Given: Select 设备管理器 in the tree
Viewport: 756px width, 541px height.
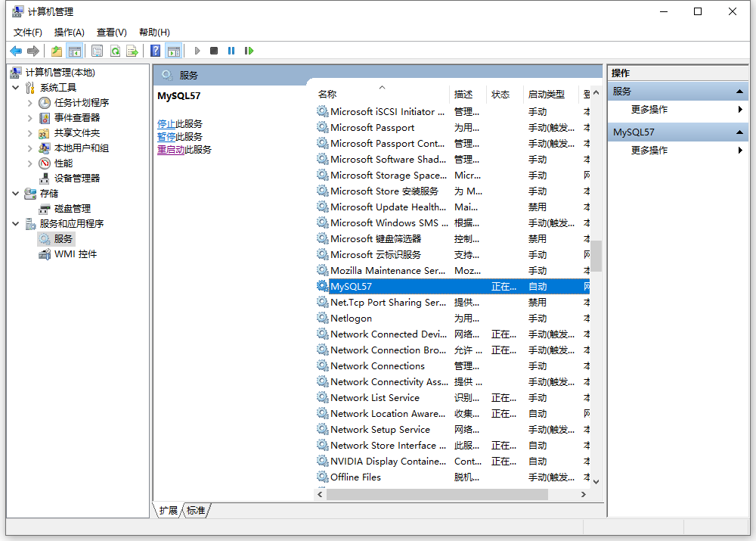Looking at the screenshot, I should [x=76, y=179].
